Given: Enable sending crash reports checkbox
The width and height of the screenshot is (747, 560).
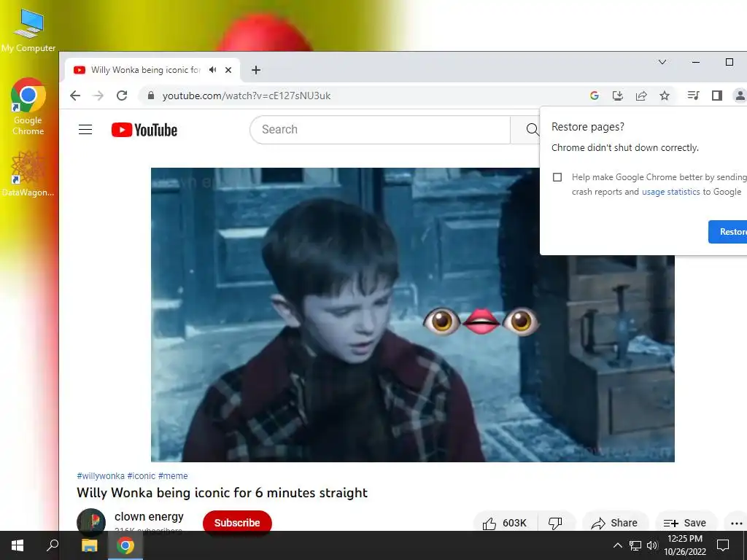Looking at the screenshot, I should pyautogui.click(x=557, y=177).
